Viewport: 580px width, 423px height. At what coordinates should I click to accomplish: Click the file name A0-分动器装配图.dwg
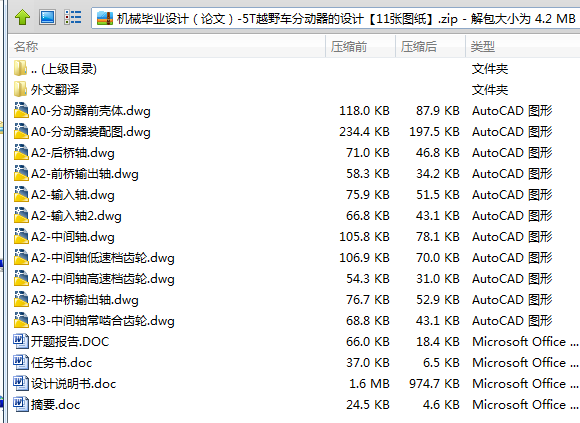tap(91, 132)
